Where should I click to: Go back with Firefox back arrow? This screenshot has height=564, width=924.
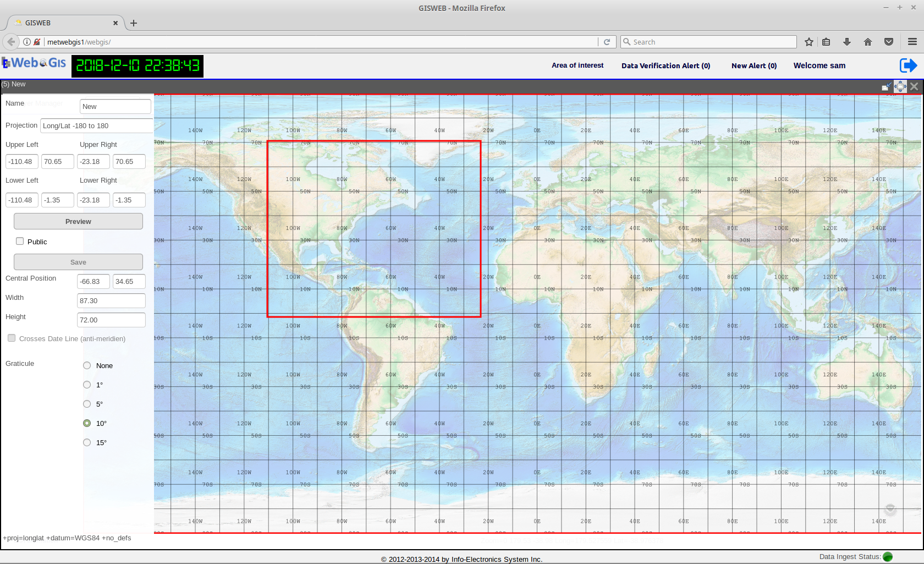coord(11,42)
